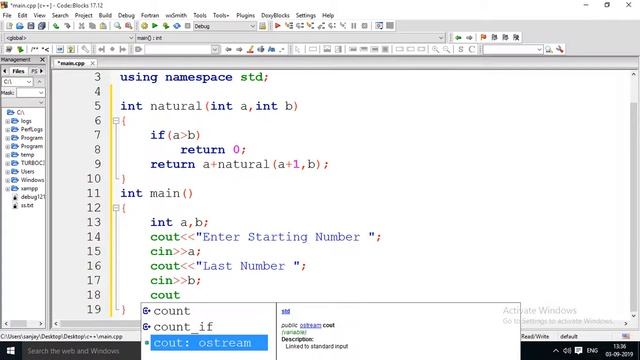Click the Clear bookmarks icon
Viewport: 640px width, 360px height.
[516, 38]
